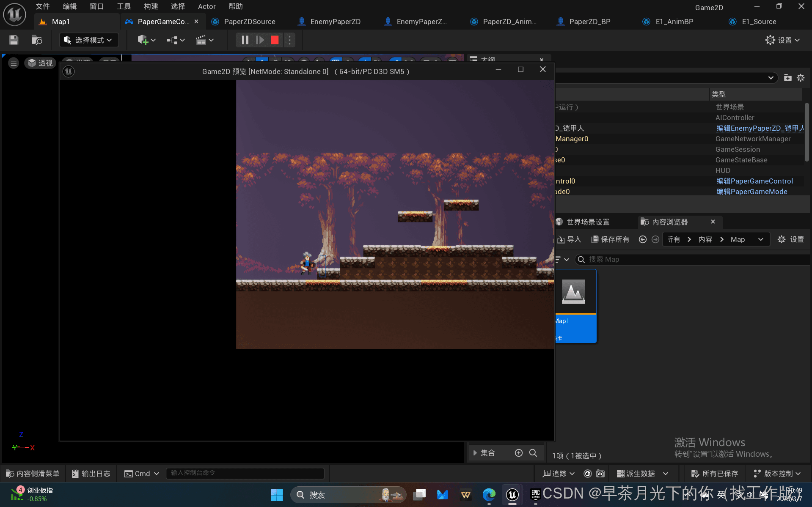Open the Cmd console type dropdown

pos(142,474)
